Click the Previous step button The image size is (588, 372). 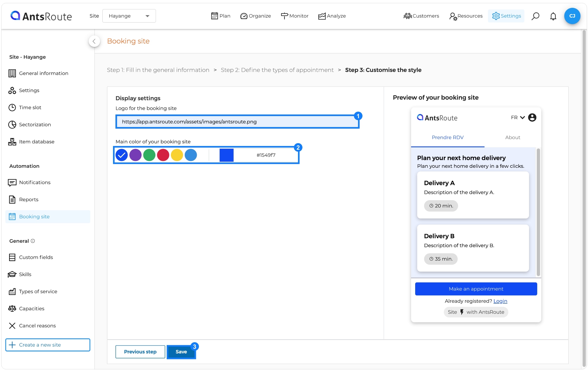[x=140, y=352]
